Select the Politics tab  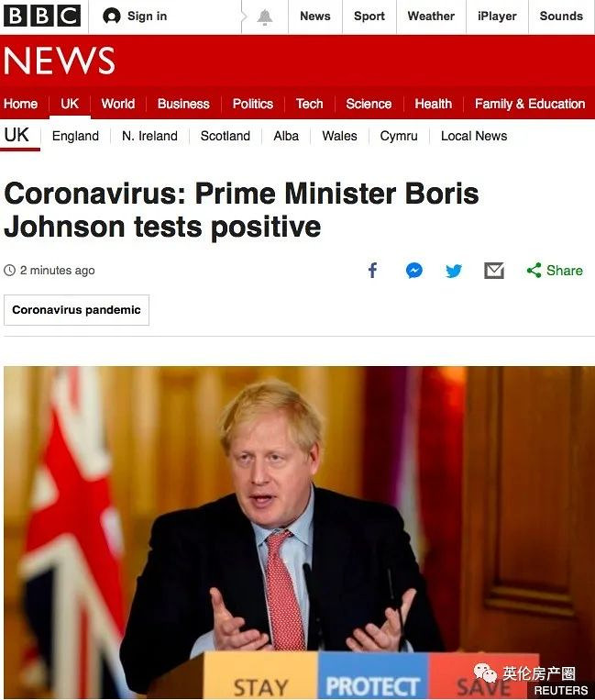click(252, 104)
